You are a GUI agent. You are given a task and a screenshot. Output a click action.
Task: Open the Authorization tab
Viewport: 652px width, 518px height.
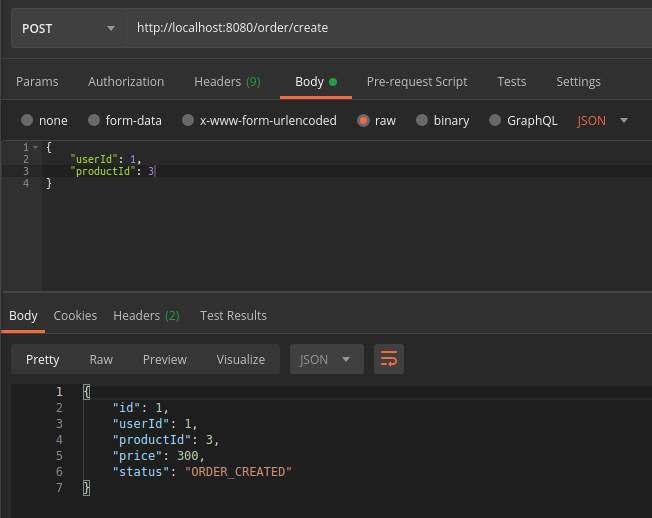tap(126, 82)
